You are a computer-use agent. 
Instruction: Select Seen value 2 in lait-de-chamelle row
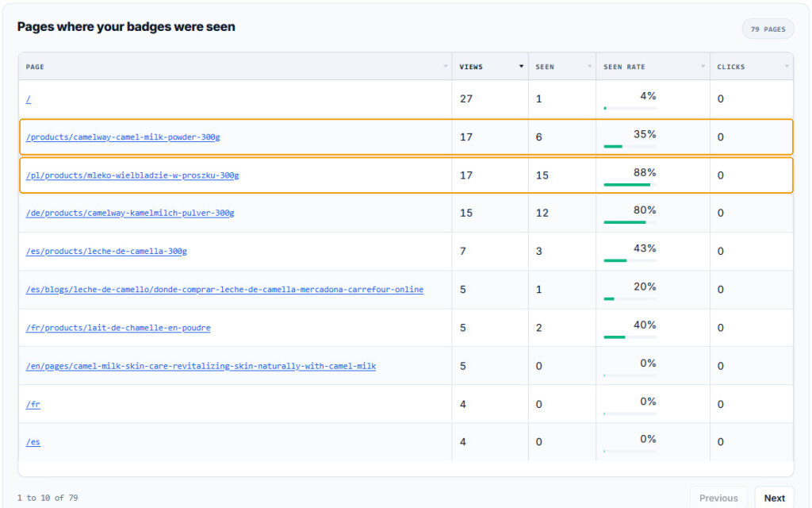coord(539,328)
